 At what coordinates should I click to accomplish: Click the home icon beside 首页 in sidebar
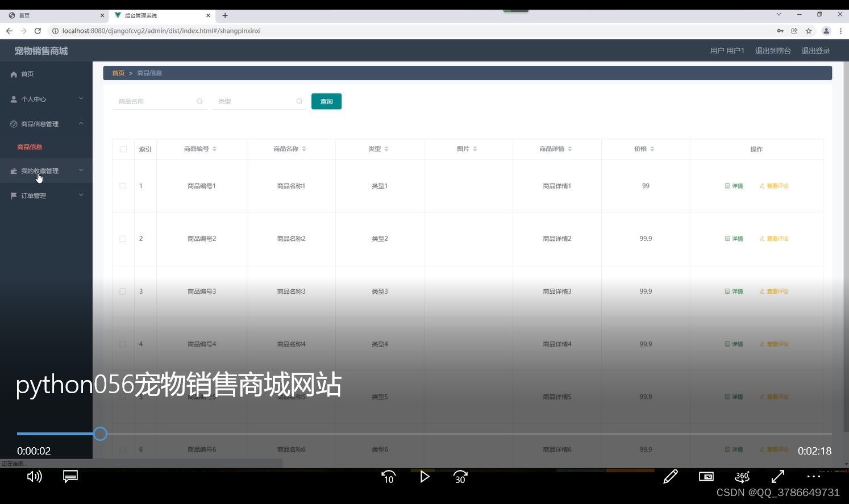tap(14, 74)
